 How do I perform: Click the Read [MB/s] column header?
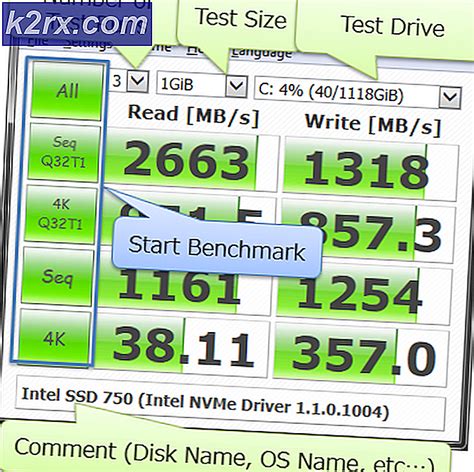pyautogui.click(x=193, y=116)
